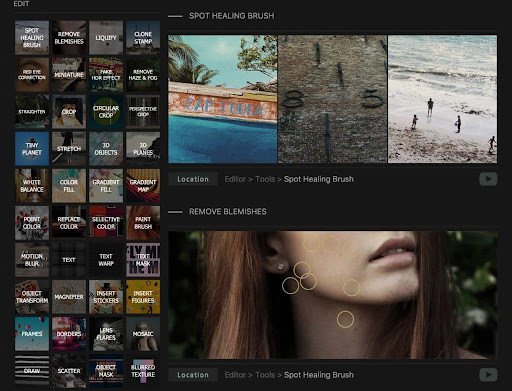Screen dimensions: 512x391
Task: Select the Draw tool tile
Action: pyautogui.click(x=32, y=371)
